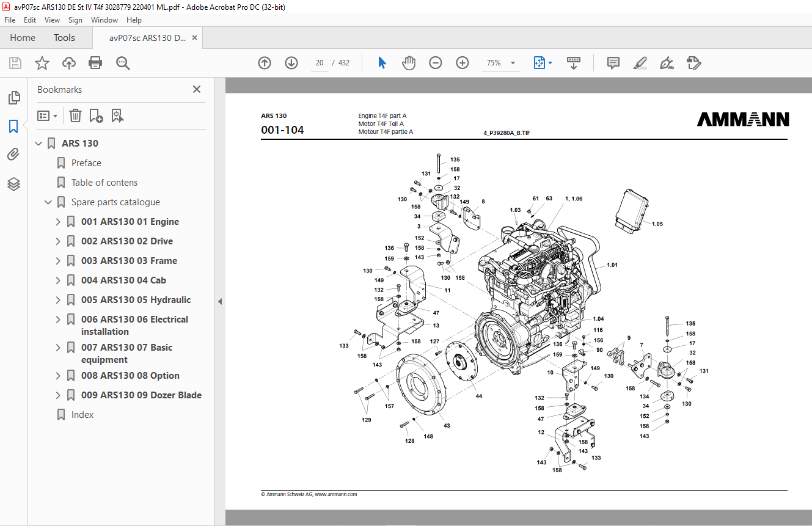The width and height of the screenshot is (812, 526).
Task: Collapse the ARS 130 bookmark tree
Action: pyautogui.click(x=39, y=144)
